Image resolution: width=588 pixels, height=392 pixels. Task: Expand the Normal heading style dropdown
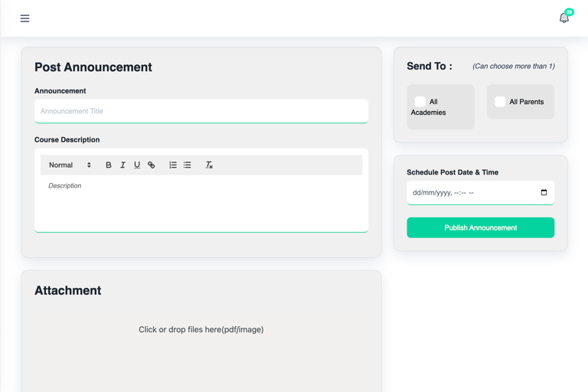[70, 165]
